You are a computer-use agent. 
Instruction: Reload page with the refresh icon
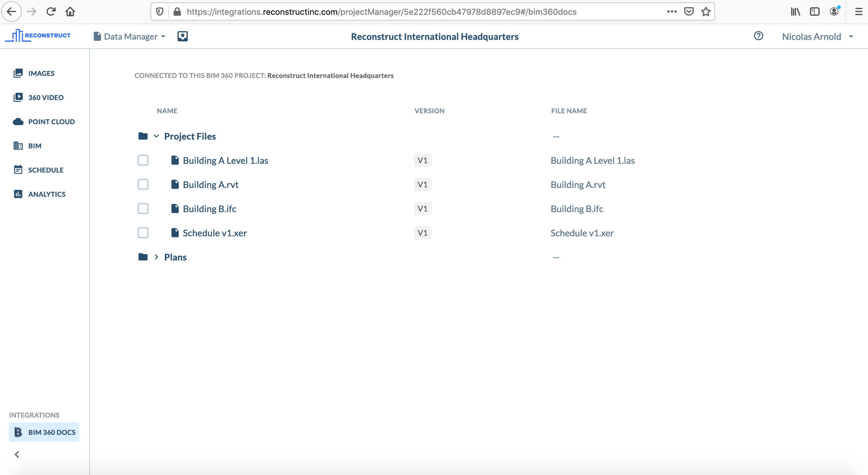tap(51, 12)
